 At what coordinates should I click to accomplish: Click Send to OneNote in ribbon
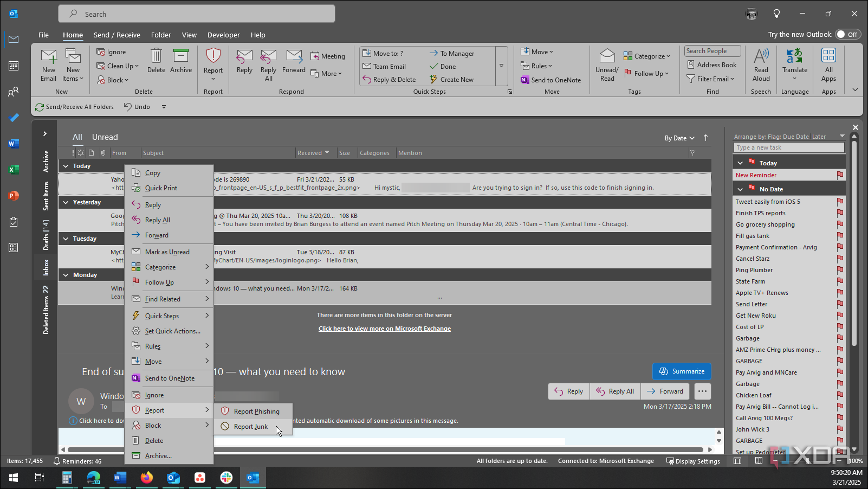click(x=550, y=80)
